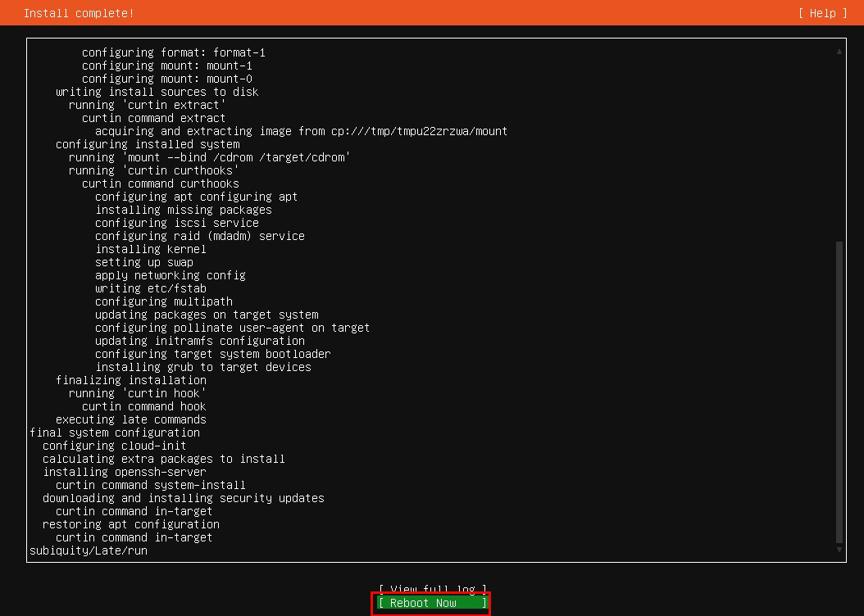Screen dimensions: 864x616
Task: Select log line 'configuring cloud-init'
Action: (x=115, y=446)
